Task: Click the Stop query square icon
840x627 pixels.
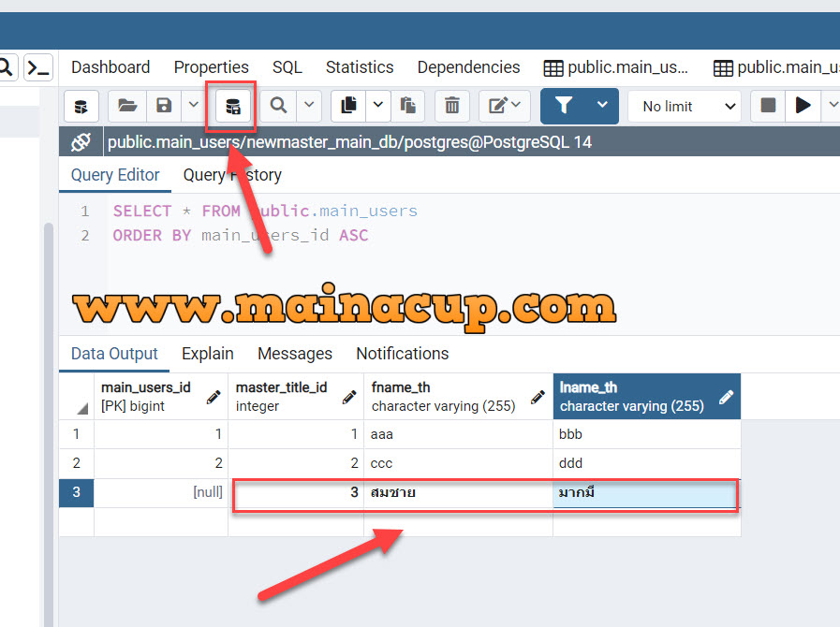Action: [768, 106]
